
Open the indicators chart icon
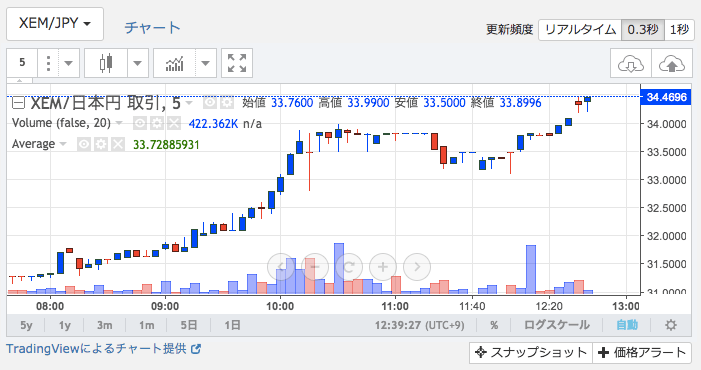point(174,63)
